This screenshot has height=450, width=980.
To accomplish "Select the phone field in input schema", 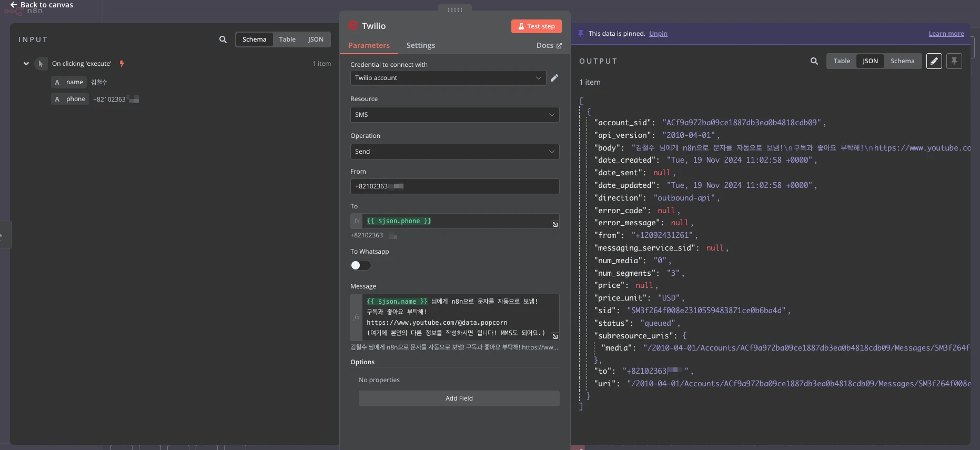I will click(70, 99).
